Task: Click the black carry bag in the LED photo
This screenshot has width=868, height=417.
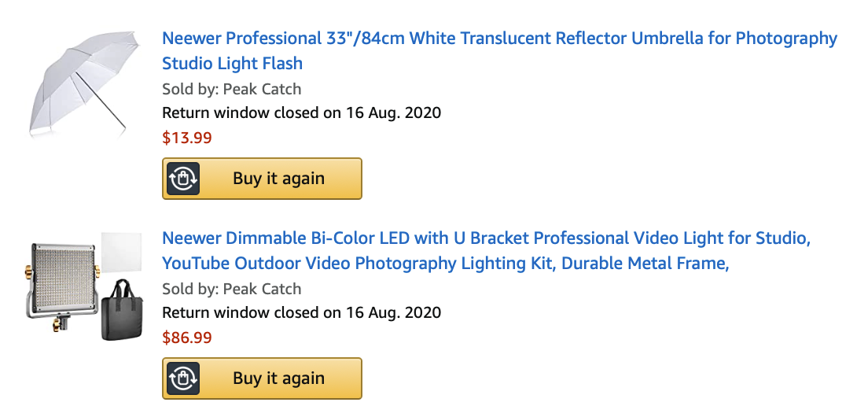Action: coord(122,311)
